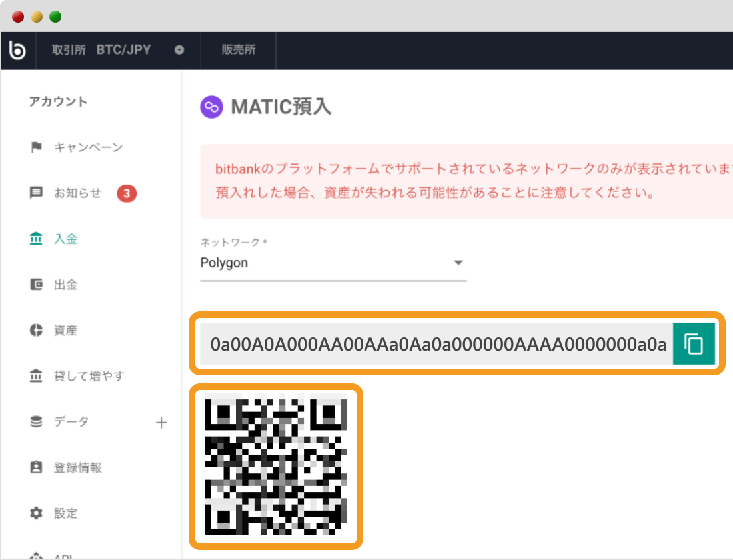Image resolution: width=733 pixels, height=560 pixels.
Task: Click the red network warning notice text
Action: click(x=474, y=181)
